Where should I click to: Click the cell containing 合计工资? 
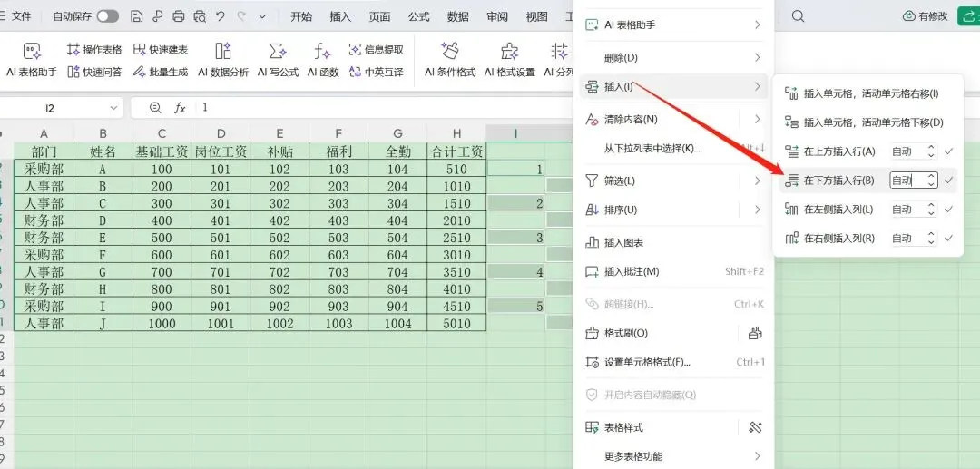pyautogui.click(x=456, y=151)
